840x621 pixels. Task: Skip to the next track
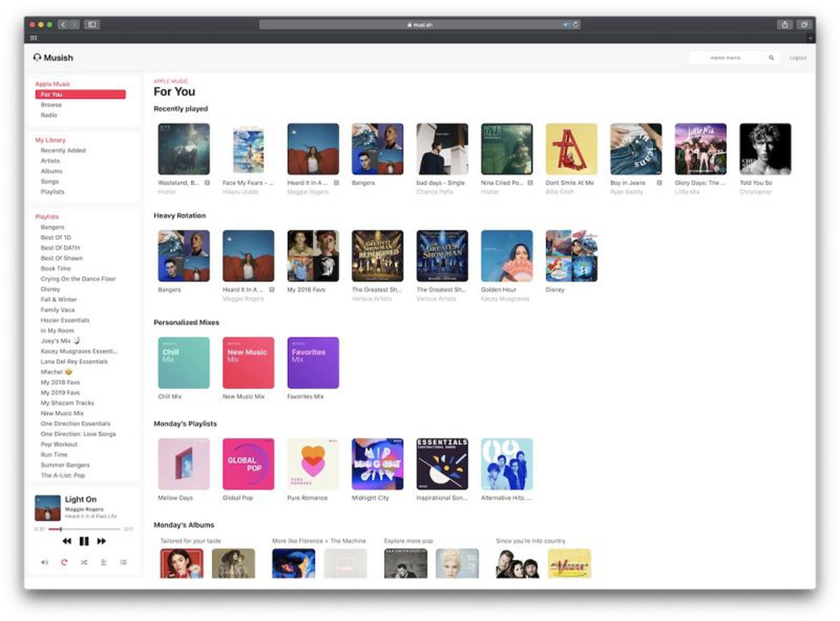pyautogui.click(x=101, y=541)
